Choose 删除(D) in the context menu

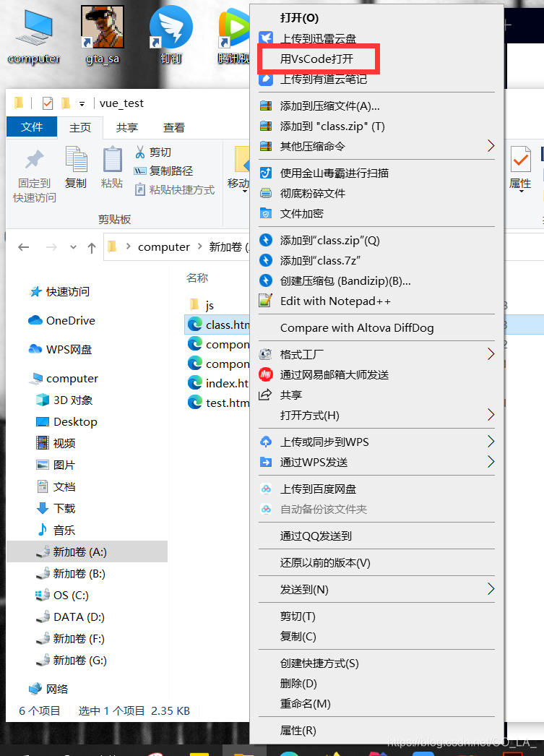[x=298, y=684]
